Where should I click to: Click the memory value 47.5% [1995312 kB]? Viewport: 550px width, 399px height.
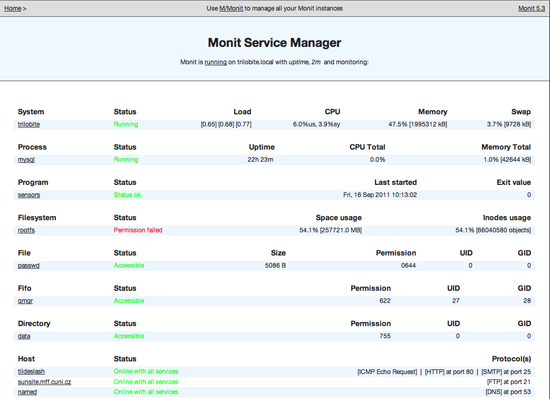pos(418,124)
